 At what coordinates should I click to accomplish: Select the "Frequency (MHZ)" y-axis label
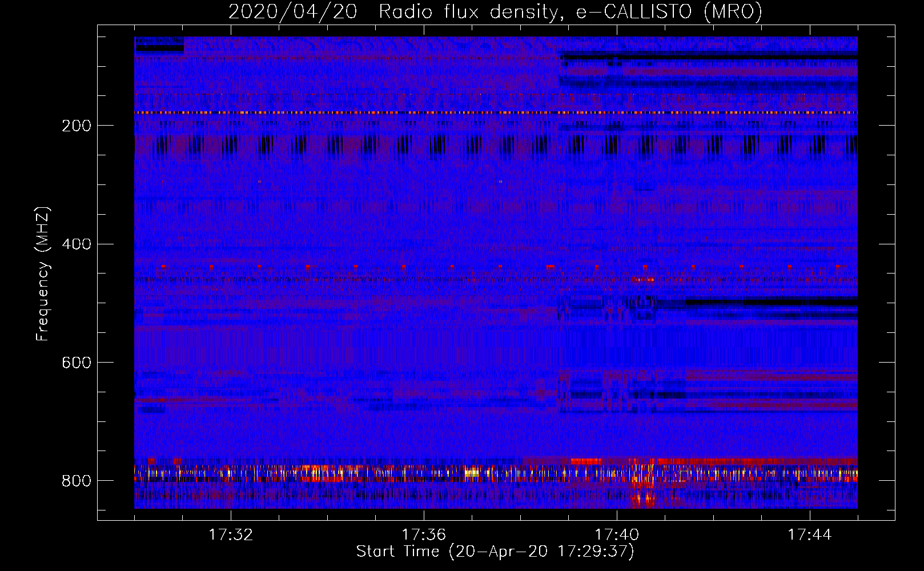[43, 274]
